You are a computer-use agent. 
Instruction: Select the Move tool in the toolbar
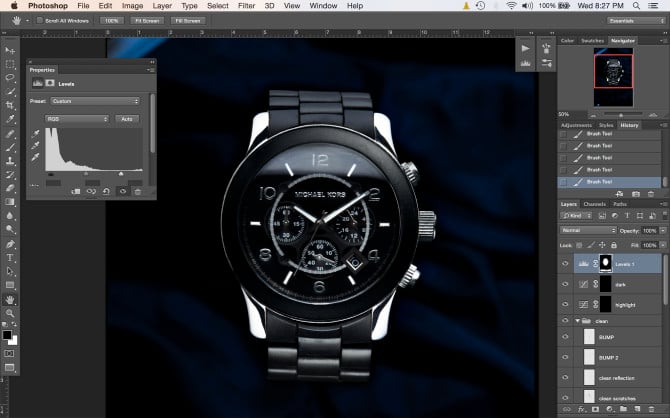pos(10,49)
